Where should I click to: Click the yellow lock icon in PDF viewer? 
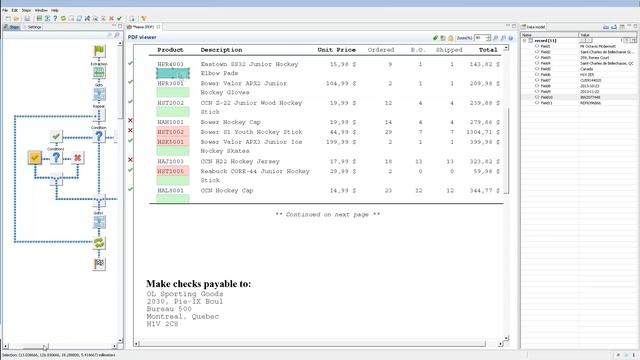point(451,38)
